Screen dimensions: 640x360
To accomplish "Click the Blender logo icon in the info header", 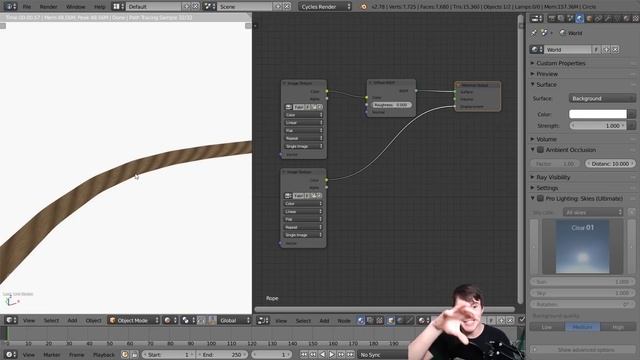I will [364, 7].
